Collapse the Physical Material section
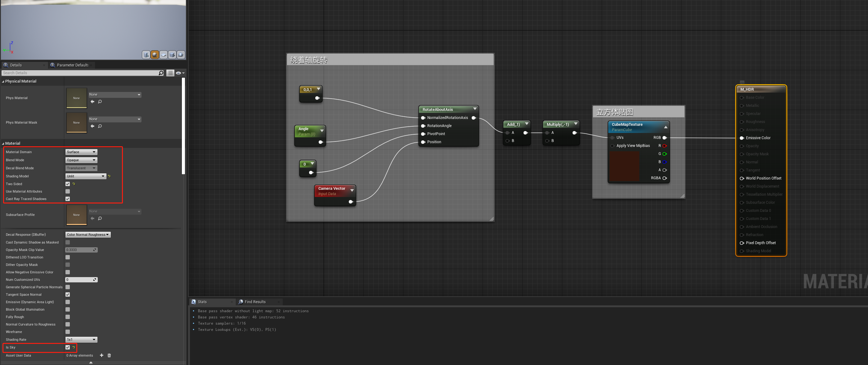 pyautogui.click(x=3, y=81)
